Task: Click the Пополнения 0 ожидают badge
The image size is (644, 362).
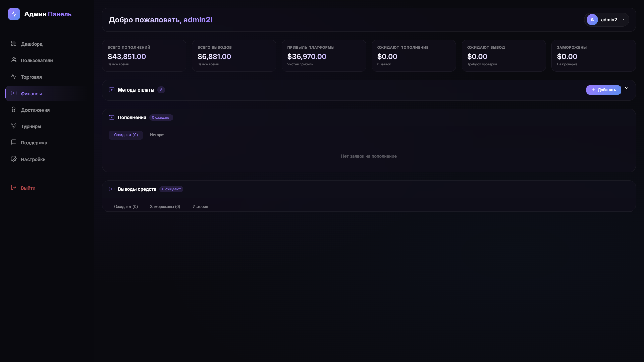Action: pyautogui.click(x=161, y=117)
